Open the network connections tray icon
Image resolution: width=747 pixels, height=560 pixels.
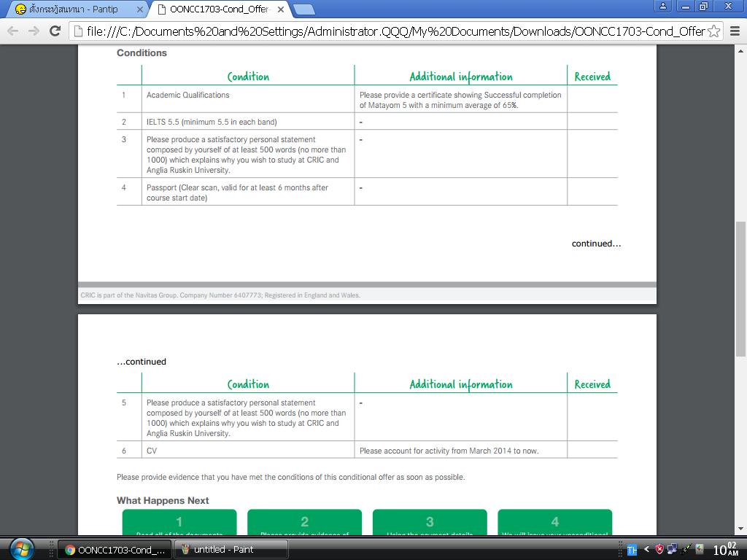tap(672, 550)
